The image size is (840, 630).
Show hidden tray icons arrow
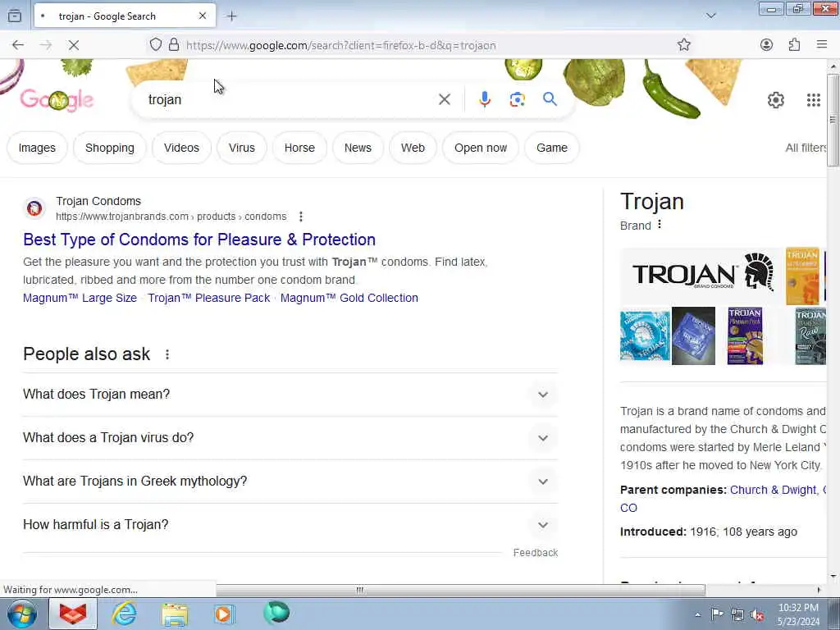[x=697, y=615]
